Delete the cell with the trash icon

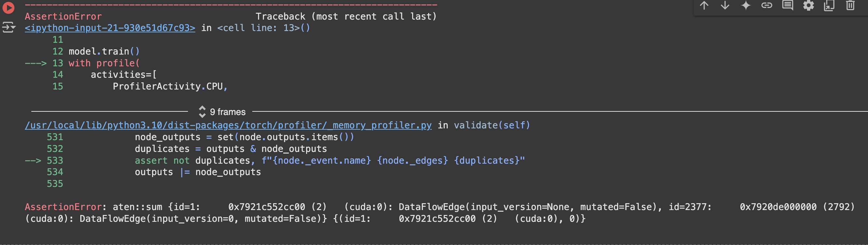850,6
